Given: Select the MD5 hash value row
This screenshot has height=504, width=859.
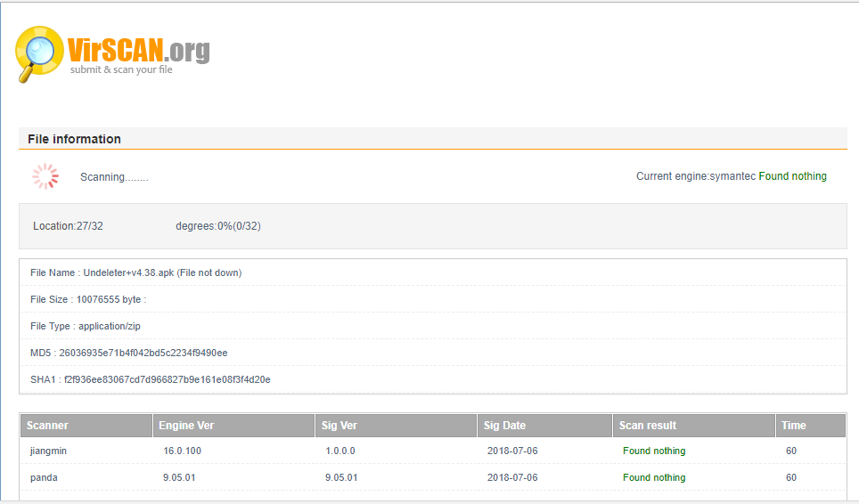Looking at the screenshot, I should [433, 353].
